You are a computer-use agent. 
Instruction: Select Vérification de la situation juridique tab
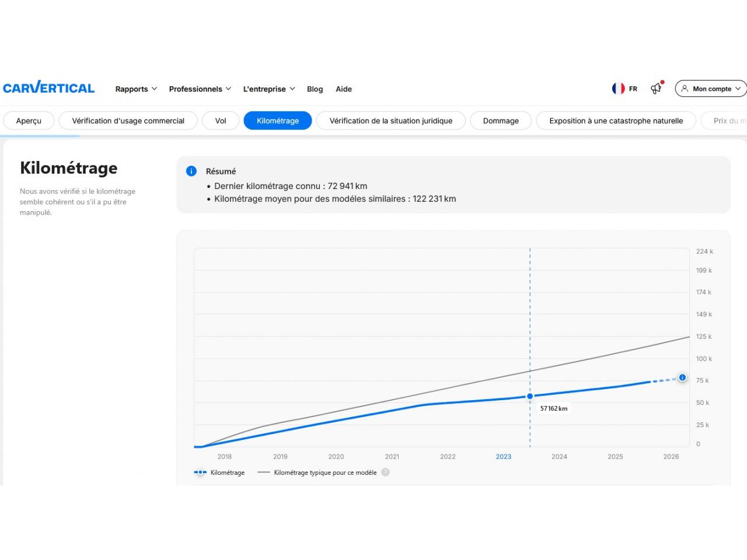coord(390,121)
